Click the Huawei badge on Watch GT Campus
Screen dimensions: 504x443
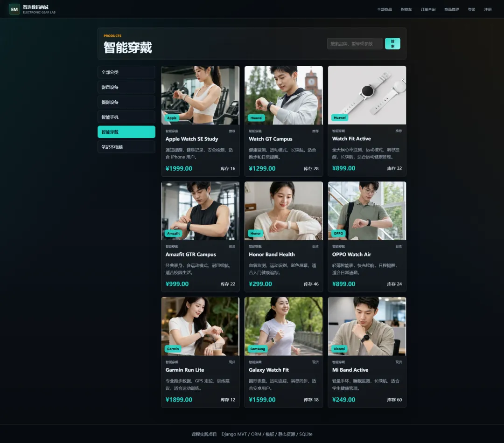(x=256, y=118)
